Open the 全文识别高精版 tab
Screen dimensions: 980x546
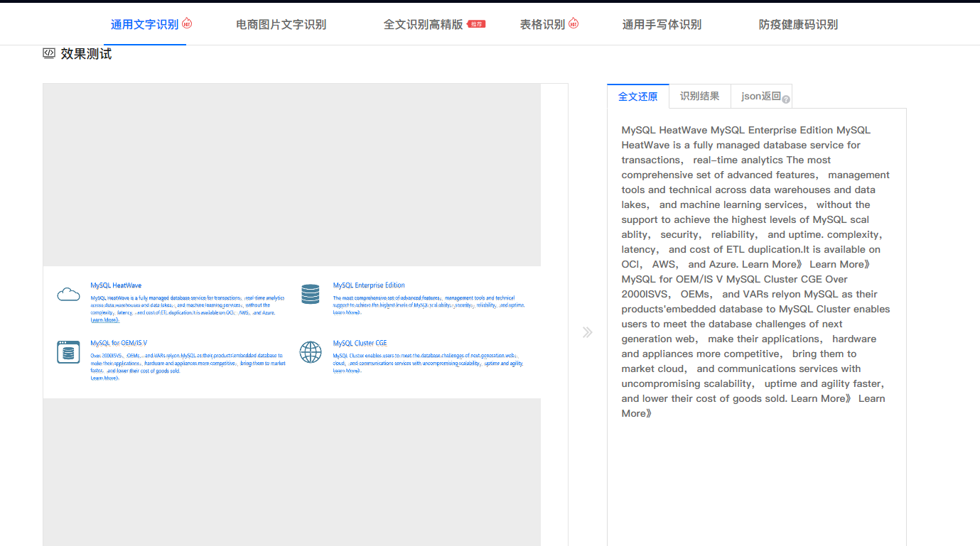point(423,24)
